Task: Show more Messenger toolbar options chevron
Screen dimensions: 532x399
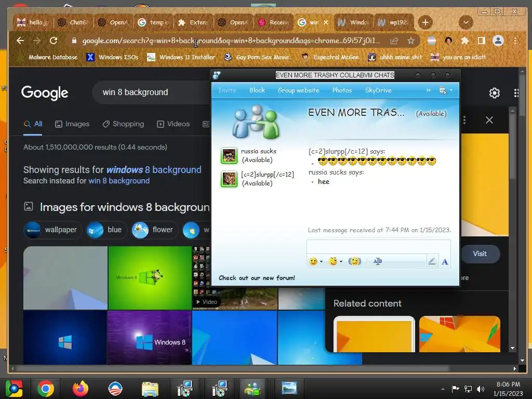Action: (429, 90)
